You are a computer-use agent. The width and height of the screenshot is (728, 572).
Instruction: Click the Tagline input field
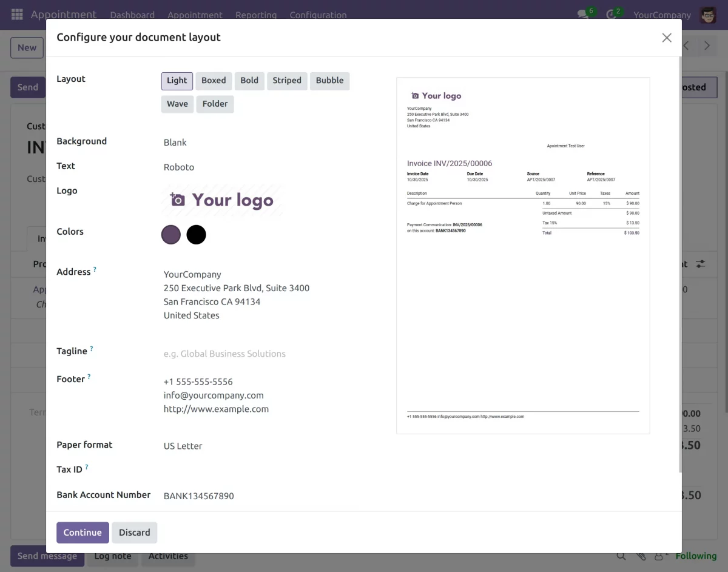click(x=224, y=353)
